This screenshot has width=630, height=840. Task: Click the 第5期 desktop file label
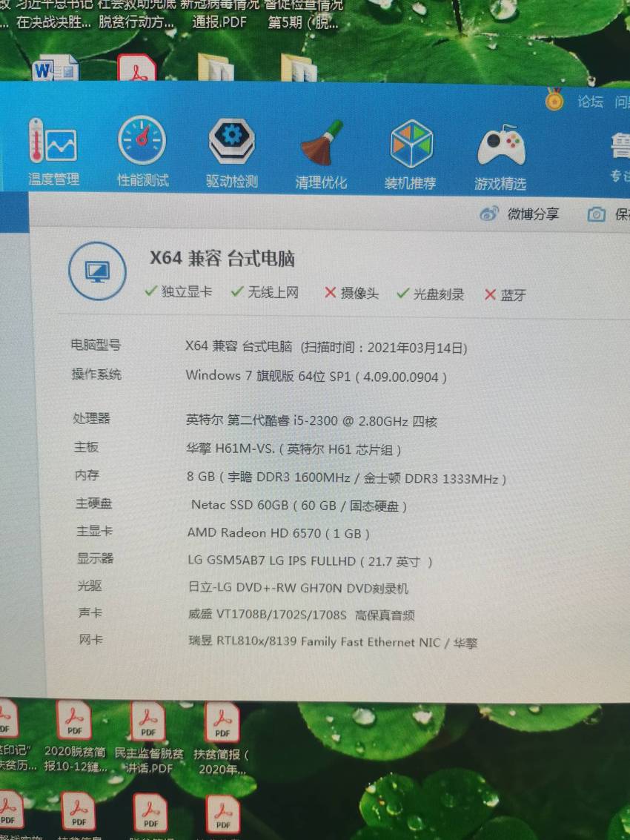coord(303,22)
